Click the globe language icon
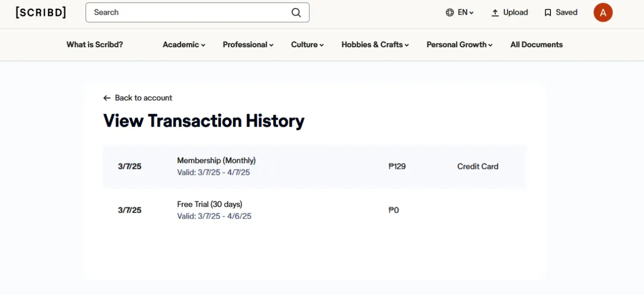 coord(450,13)
